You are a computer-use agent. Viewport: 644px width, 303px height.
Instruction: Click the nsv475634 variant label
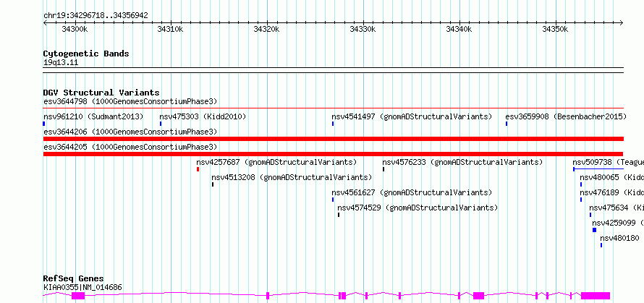616,208
